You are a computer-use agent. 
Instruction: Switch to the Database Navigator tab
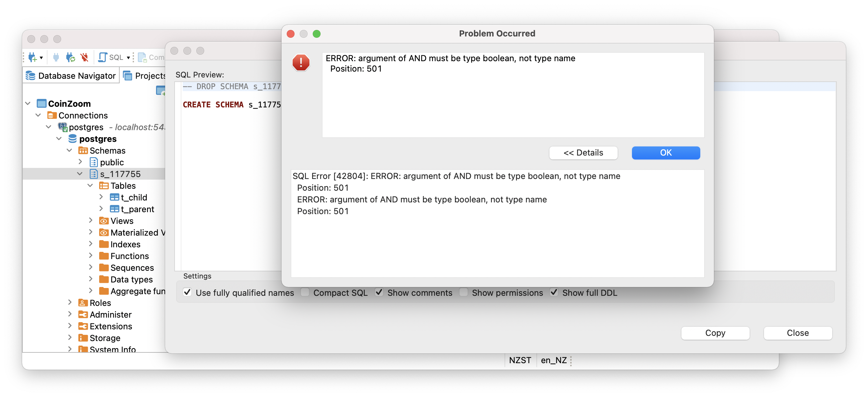point(71,75)
